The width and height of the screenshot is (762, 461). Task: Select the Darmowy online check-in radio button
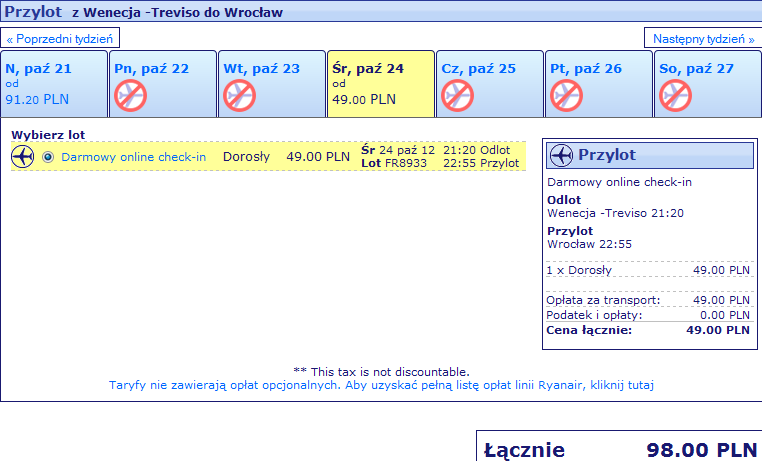48,157
